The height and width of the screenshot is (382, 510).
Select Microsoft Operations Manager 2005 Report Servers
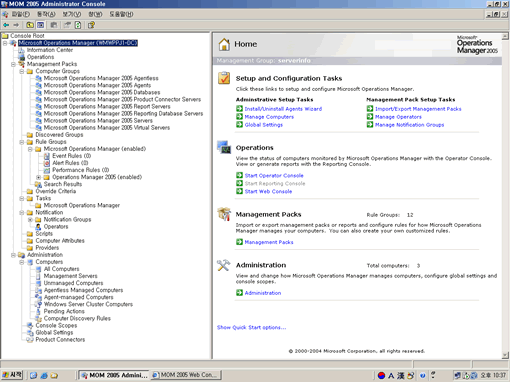click(x=107, y=107)
